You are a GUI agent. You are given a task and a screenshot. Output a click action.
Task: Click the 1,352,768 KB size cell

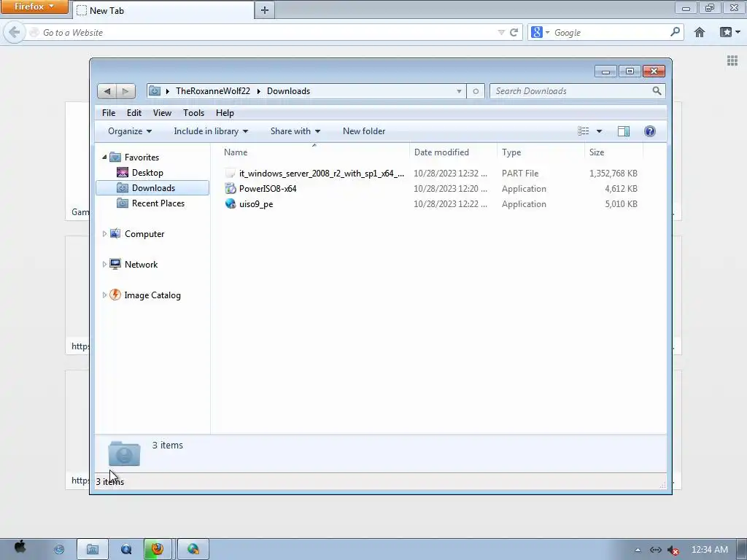613,174
